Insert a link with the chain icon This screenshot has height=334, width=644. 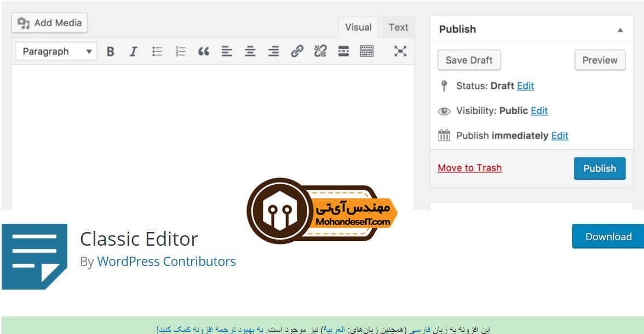(x=297, y=52)
